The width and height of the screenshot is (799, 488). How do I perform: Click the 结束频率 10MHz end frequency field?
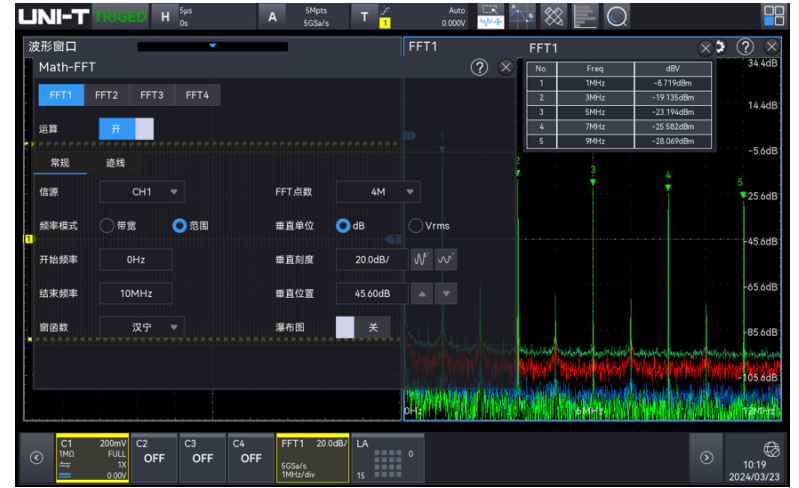tap(136, 293)
